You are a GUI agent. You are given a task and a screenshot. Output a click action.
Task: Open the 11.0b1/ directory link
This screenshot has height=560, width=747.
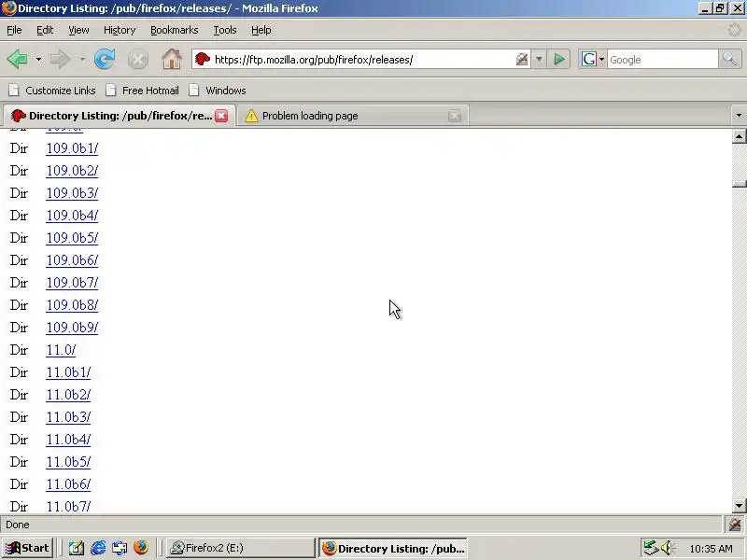(68, 372)
